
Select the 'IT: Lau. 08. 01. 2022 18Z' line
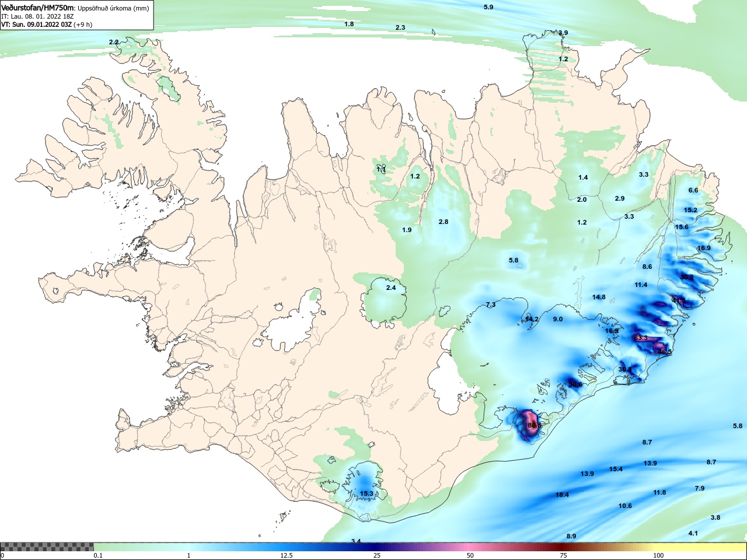coord(37,17)
